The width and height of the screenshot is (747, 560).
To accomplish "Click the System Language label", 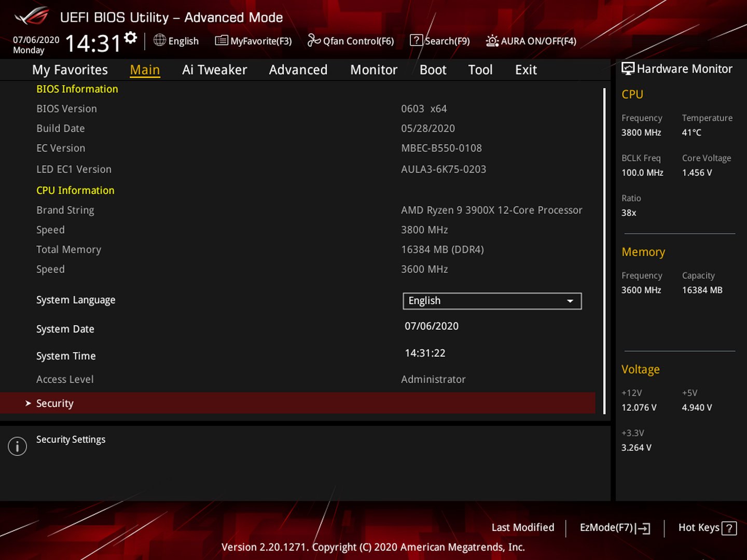I will tap(76, 300).
